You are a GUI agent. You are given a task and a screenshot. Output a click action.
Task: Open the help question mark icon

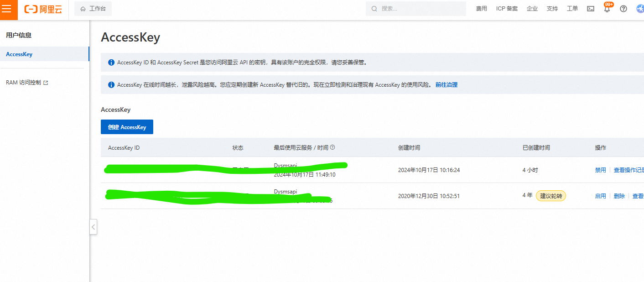pyautogui.click(x=623, y=9)
